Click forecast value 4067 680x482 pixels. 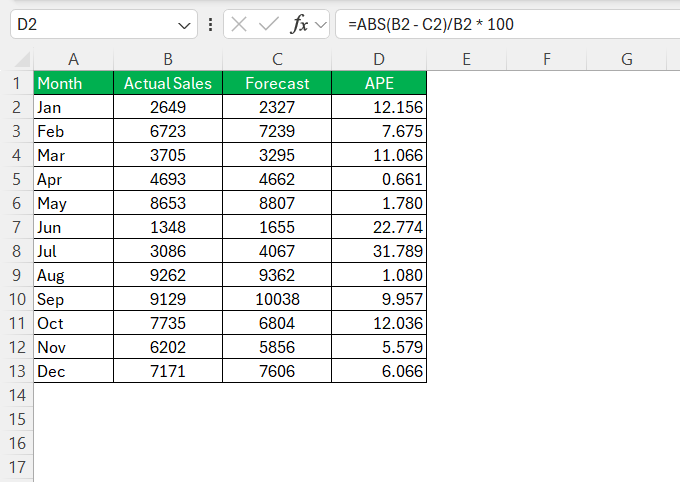(x=277, y=251)
